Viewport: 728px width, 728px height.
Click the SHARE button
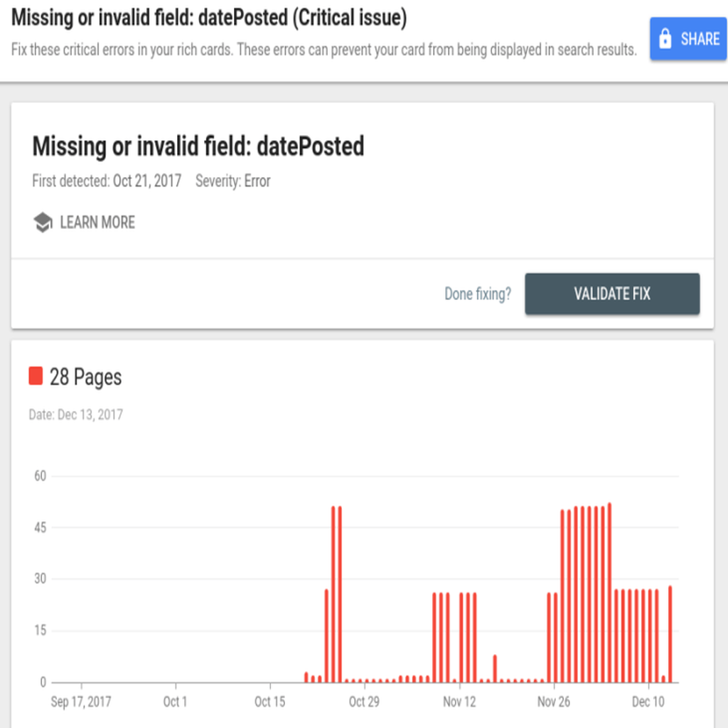pyautogui.click(x=688, y=38)
